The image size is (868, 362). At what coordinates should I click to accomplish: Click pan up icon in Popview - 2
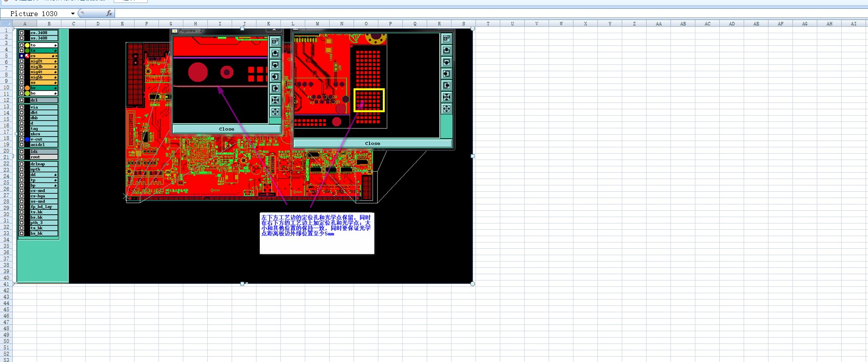click(275, 53)
